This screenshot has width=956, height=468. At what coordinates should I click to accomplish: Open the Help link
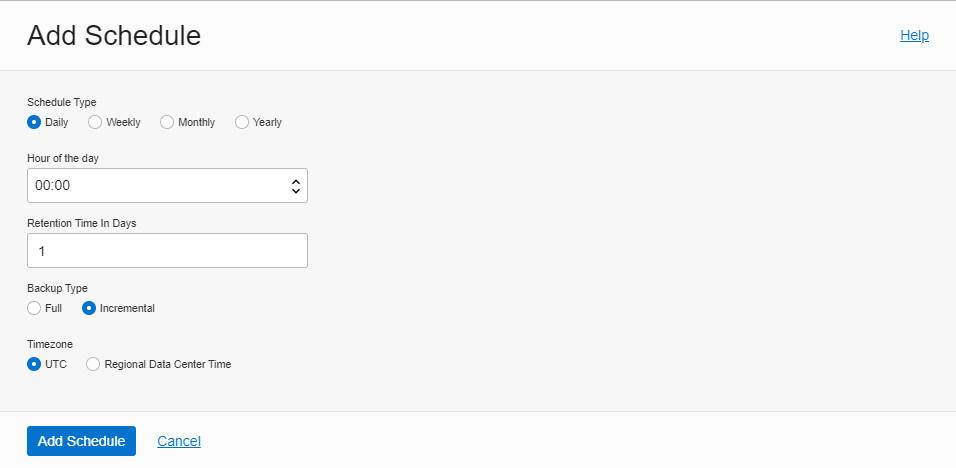pos(914,35)
